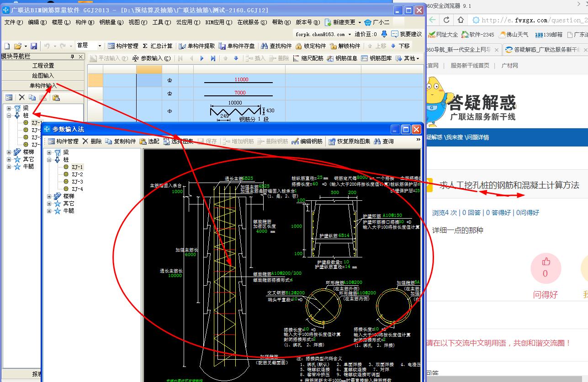Click browser refresh icon
Viewport: 588px width, 382px height.
(447, 20)
